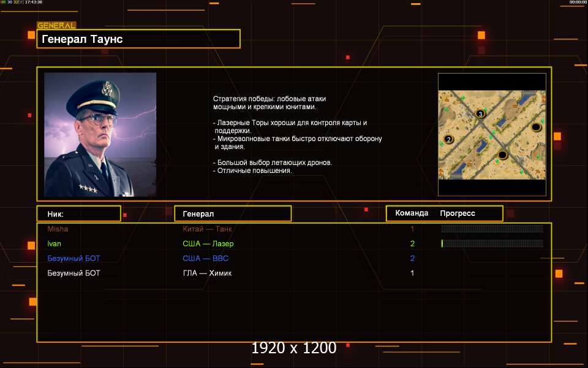Click the 1920 x 1200 resolution text

click(x=293, y=348)
